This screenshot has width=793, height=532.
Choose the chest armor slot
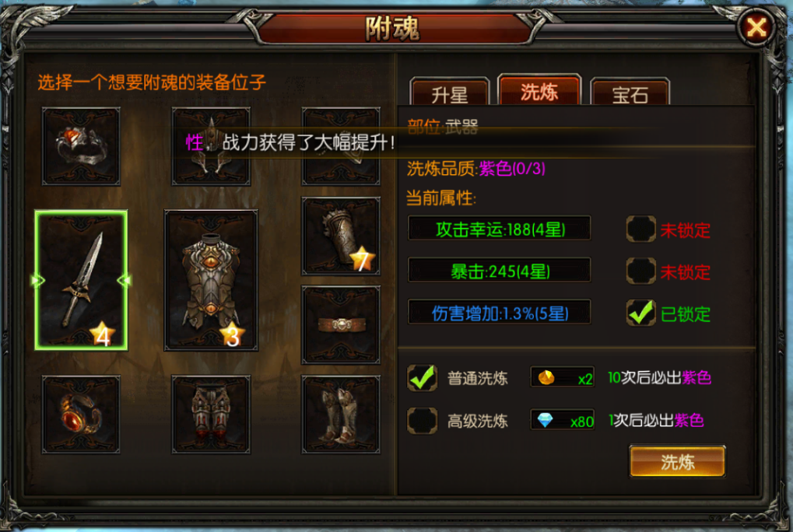pos(211,281)
